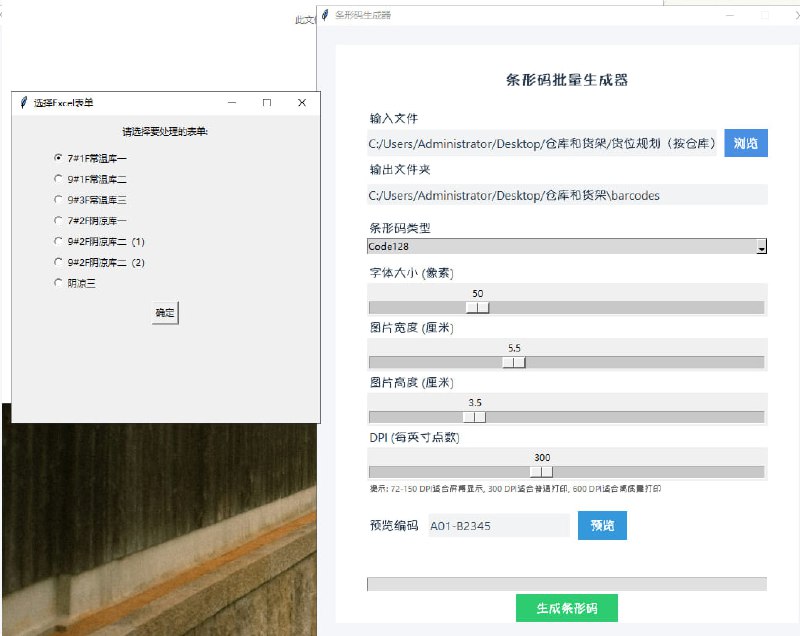This screenshot has width=800, height=636.
Task: Set the DPI slider at 300
Action: coord(541,471)
